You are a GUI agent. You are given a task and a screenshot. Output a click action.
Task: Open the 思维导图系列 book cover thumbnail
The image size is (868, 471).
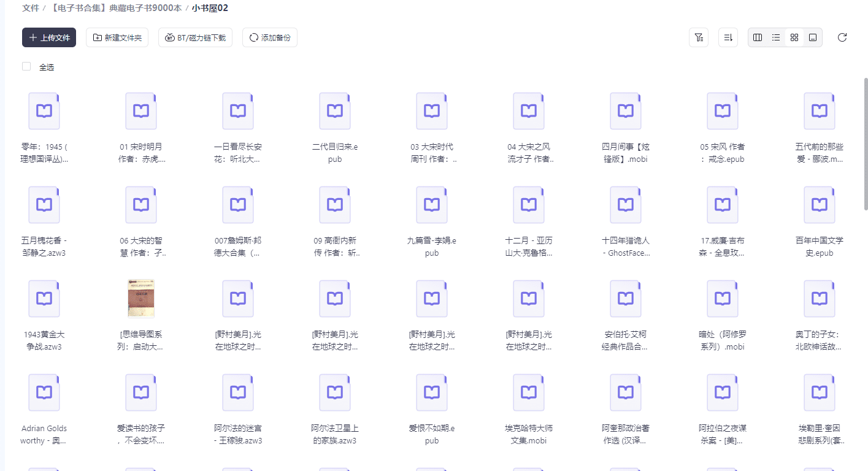coord(141,299)
